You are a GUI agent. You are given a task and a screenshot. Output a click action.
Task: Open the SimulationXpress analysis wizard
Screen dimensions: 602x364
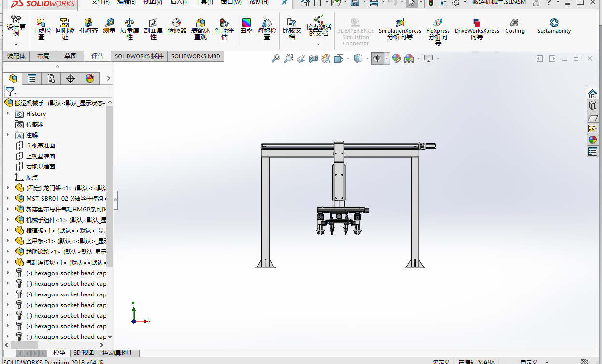(x=400, y=29)
